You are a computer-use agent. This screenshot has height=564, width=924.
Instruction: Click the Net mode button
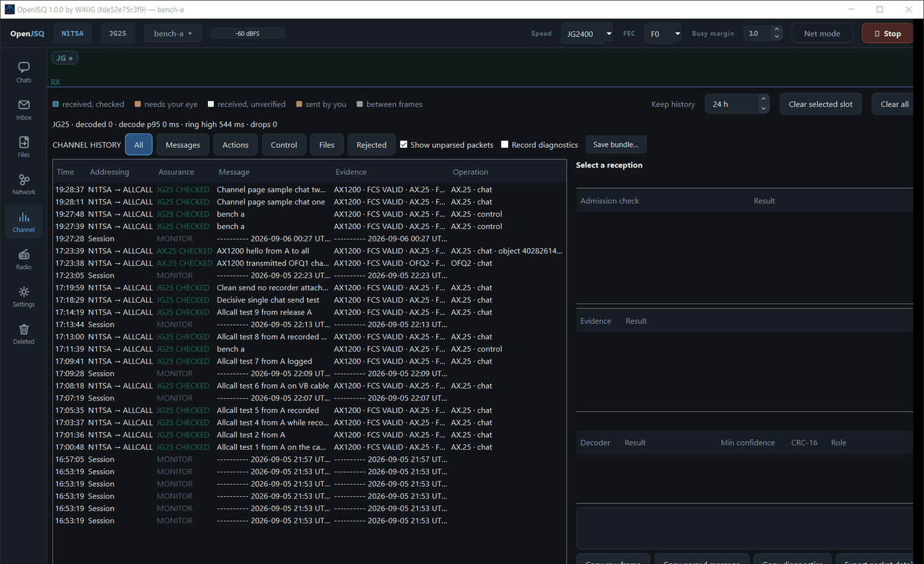(822, 33)
